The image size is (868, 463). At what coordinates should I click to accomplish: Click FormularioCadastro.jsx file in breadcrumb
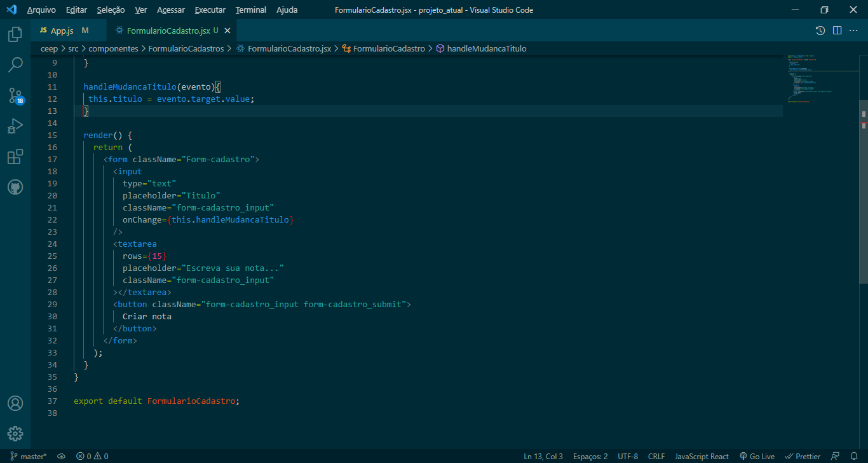283,48
